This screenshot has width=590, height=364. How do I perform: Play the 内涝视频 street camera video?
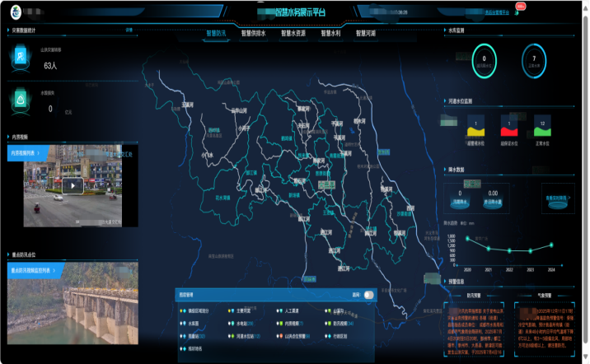(73, 185)
